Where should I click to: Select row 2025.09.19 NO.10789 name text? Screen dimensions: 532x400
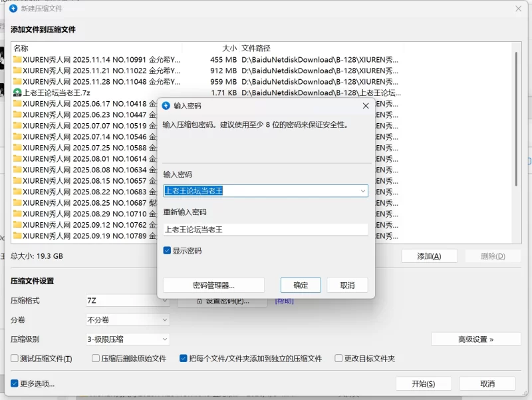pyautogui.click(x=90, y=236)
